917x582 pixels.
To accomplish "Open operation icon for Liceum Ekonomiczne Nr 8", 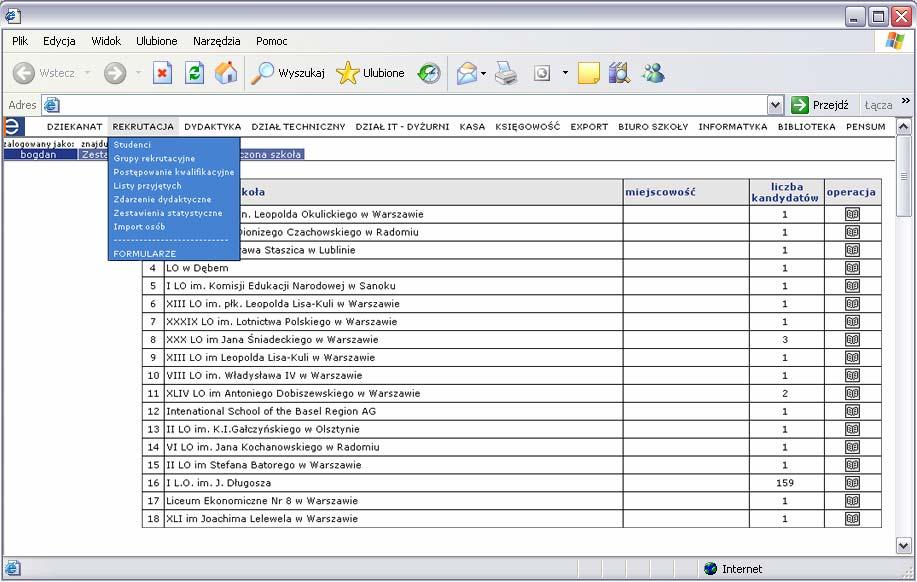I will 852,501.
